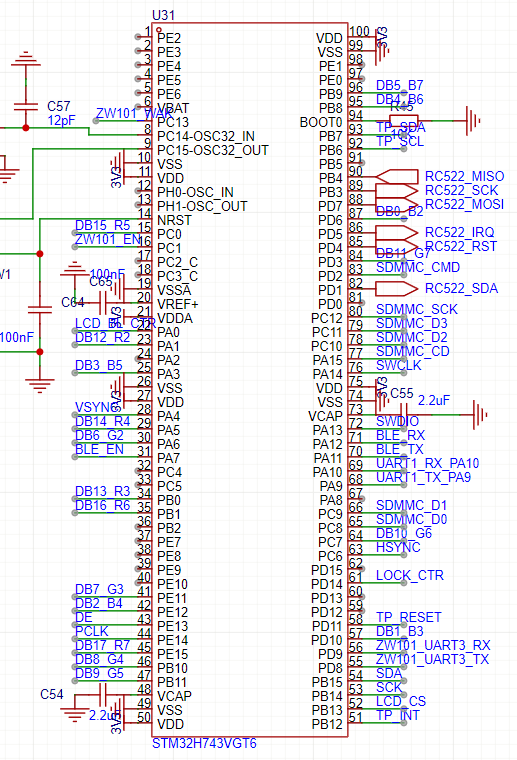This screenshot has height=760, width=517.
Task: Select the DB17_R7 net label
Action: pyautogui.click(x=102, y=646)
